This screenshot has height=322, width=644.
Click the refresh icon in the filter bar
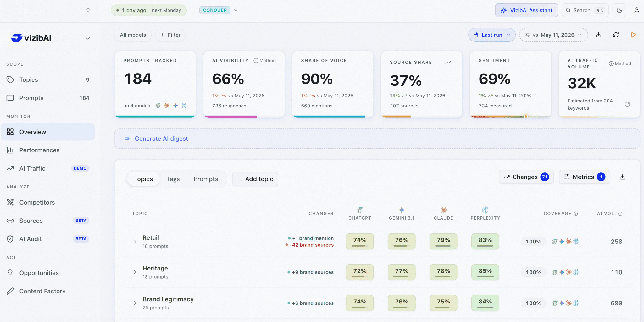click(616, 35)
